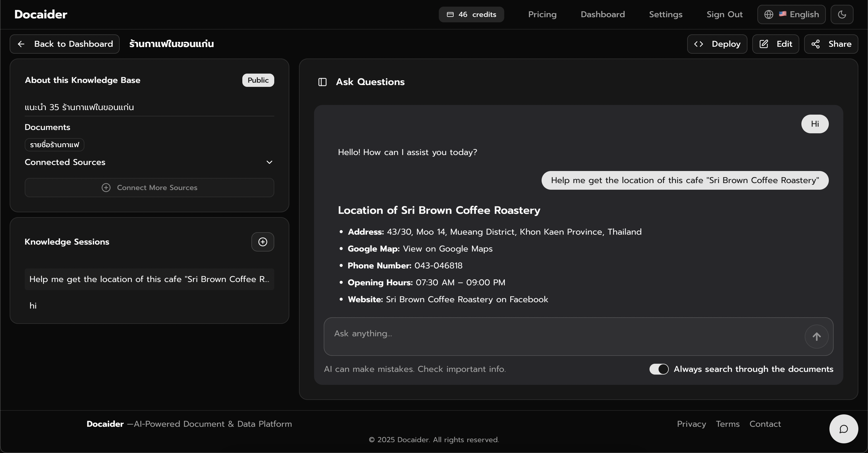Switch to dark mode moon icon

point(841,14)
